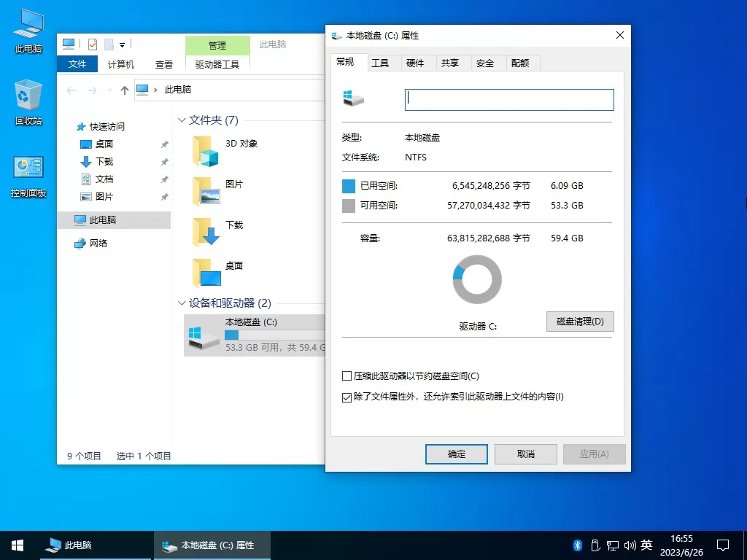Screen dimensions: 747x560
Task: Click the disk usage pie chart
Action: [477, 279]
